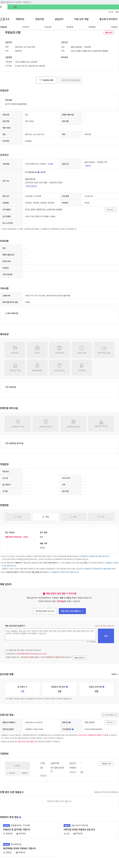Image resolution: width=119 pixels, height=868 pixels.
Task: Click the star 관심기업 button
Action: [11, 773]
